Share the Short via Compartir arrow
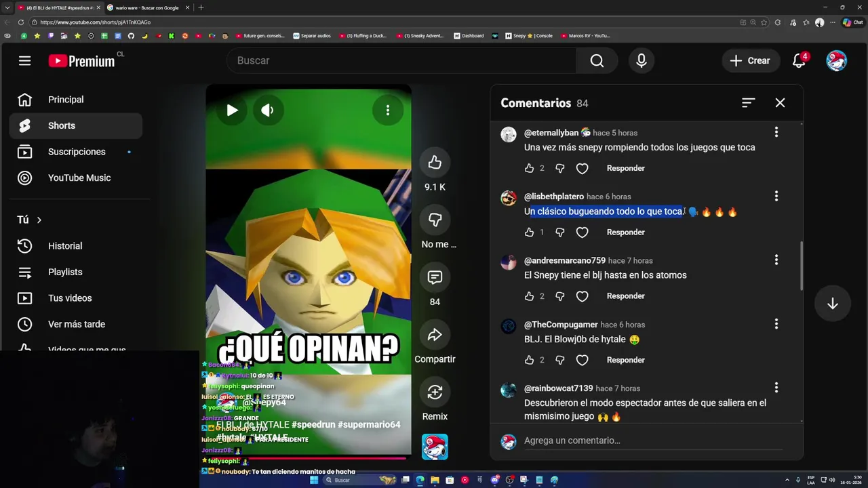 (x=435, y=335)
